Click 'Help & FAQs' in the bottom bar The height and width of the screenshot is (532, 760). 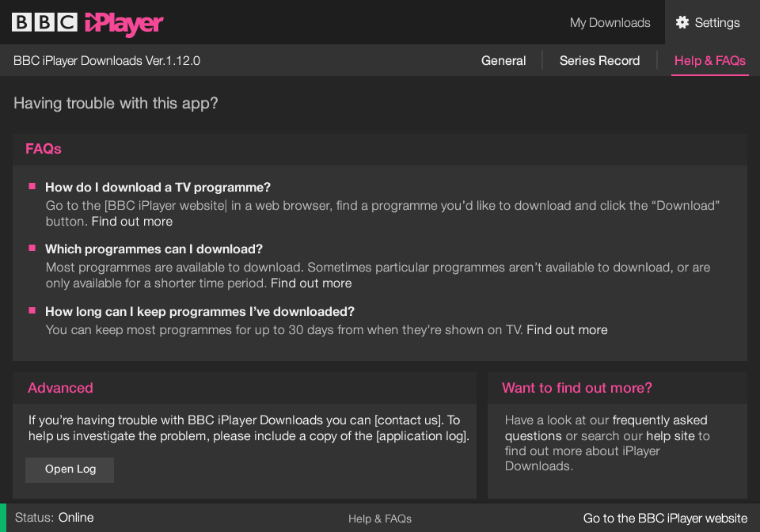pos(379,519)
